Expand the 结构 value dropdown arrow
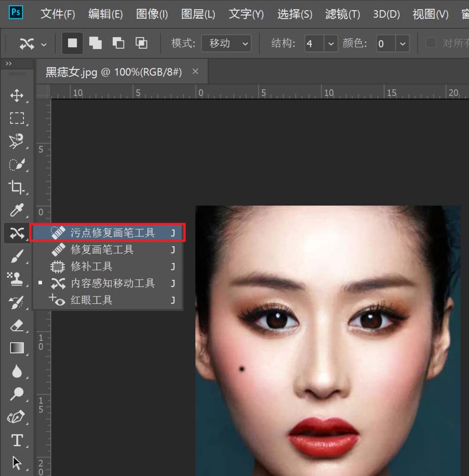 pyautogui.click(x=331, y=44)
